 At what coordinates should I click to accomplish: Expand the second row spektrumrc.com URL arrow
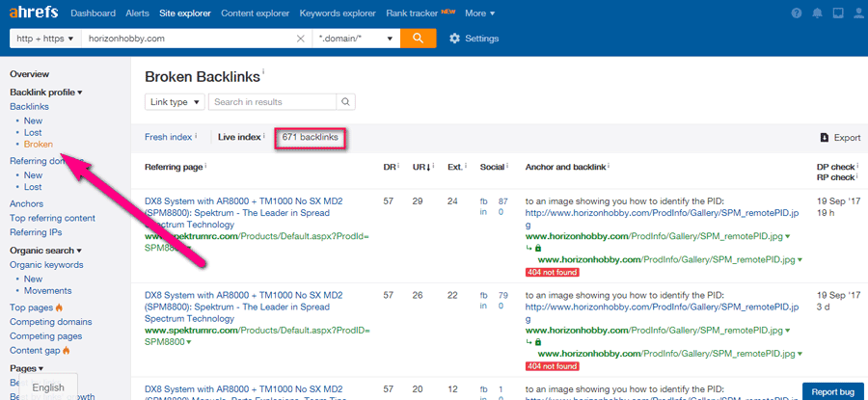pyautogui.click(x=189, y=342)
